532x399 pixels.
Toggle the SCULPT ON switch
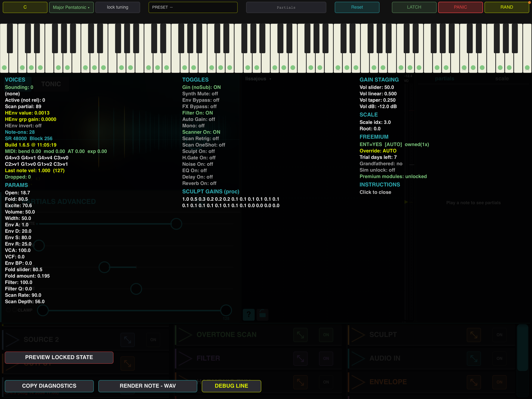499,335
